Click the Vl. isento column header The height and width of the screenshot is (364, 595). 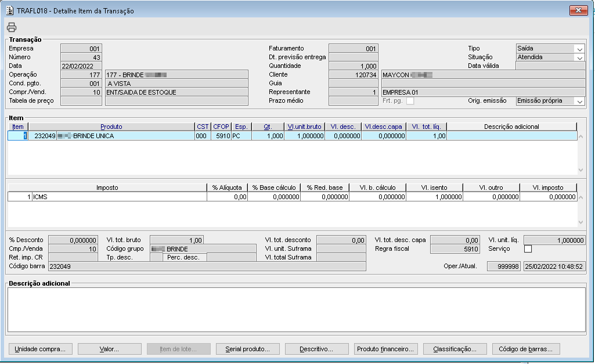coord(434,188)
